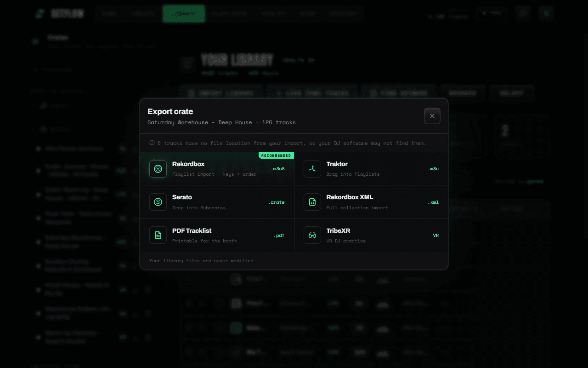This screenshot has width=588, height=368.
Task: Pick 'Full collection import' Rekordbox XML option
Action: (x=371, y=202)
